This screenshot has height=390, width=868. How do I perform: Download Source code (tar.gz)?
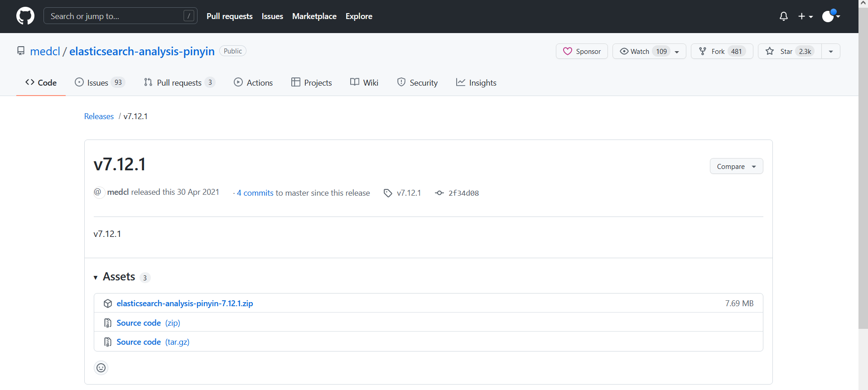click(153, 342)
